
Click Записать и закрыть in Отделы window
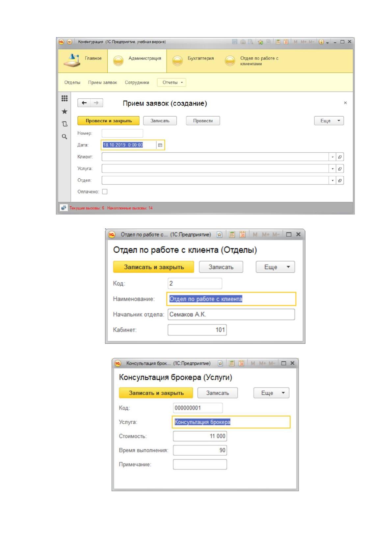click(154, 267)
